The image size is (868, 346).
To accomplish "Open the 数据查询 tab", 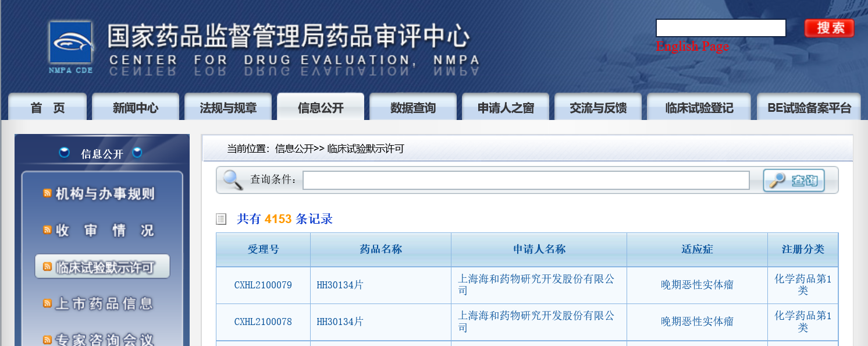I will click(x=413, y=108).
